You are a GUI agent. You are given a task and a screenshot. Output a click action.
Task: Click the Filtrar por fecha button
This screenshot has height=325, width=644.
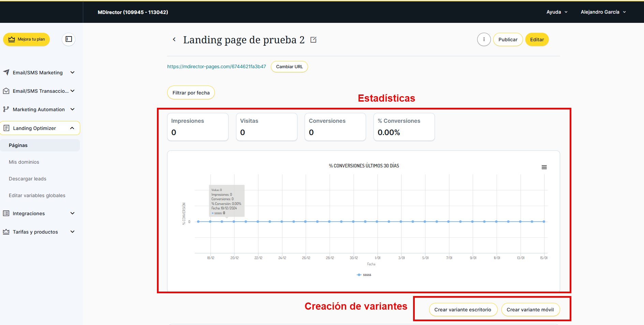(191, 93)
